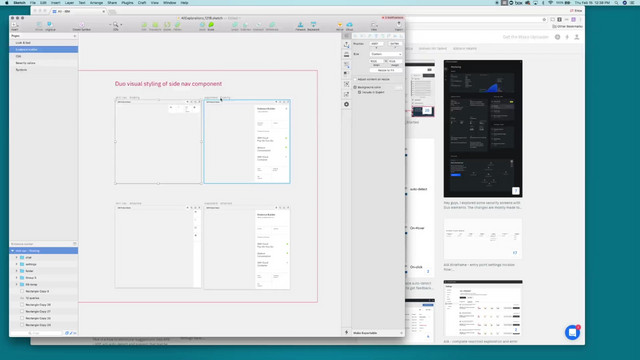Expand the settings layer group

click(17, 264)
